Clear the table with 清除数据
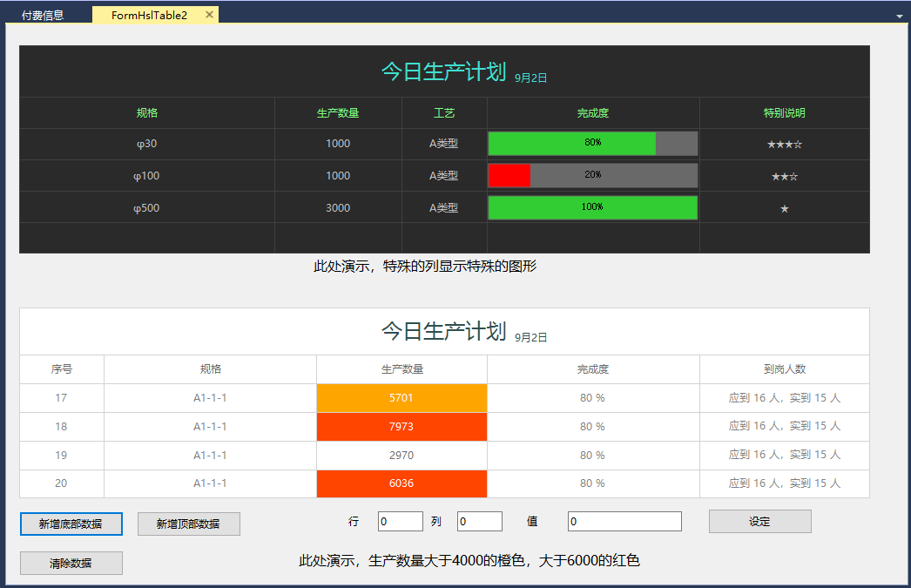911x588 pixels. [x=71, y=564]
